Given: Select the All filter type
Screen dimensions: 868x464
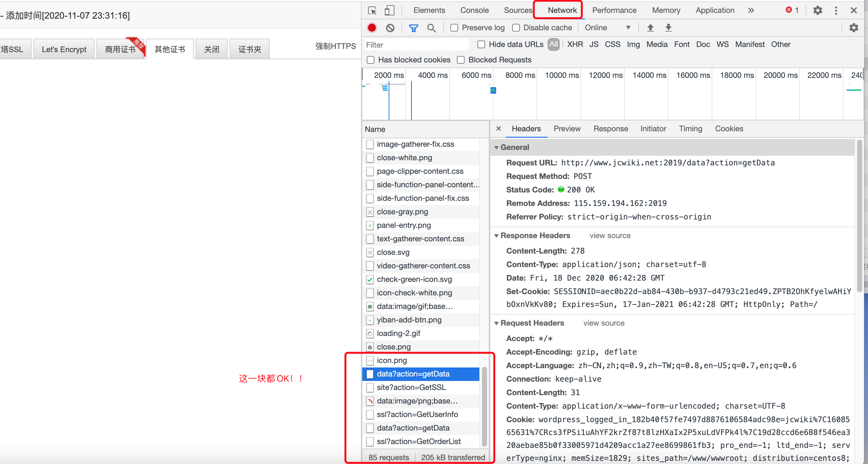Looking at the screenshot, I should click(553, 44).
